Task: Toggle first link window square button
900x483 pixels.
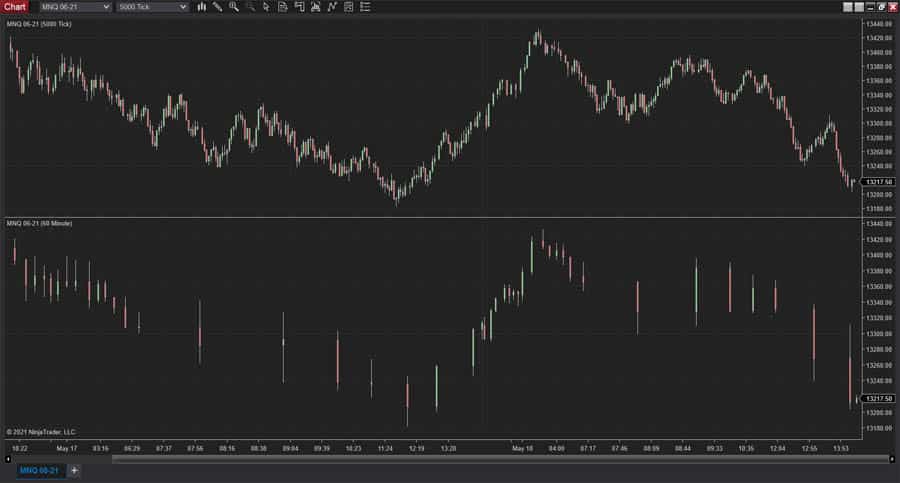Action: point(847,7)
